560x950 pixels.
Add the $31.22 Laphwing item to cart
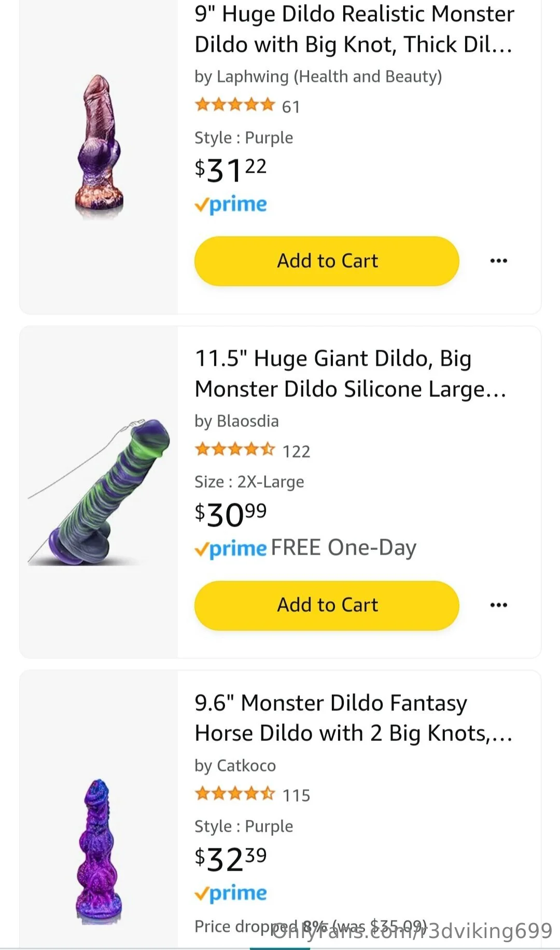(327, 260)
